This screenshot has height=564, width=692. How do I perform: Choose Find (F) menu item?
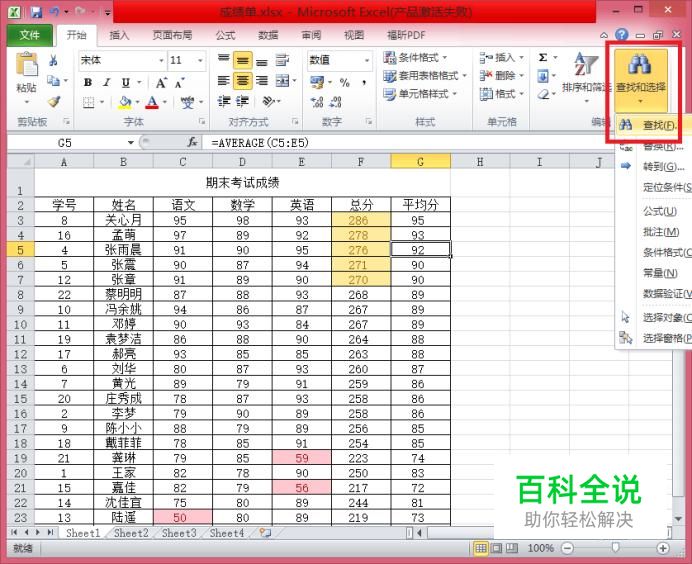654,125
